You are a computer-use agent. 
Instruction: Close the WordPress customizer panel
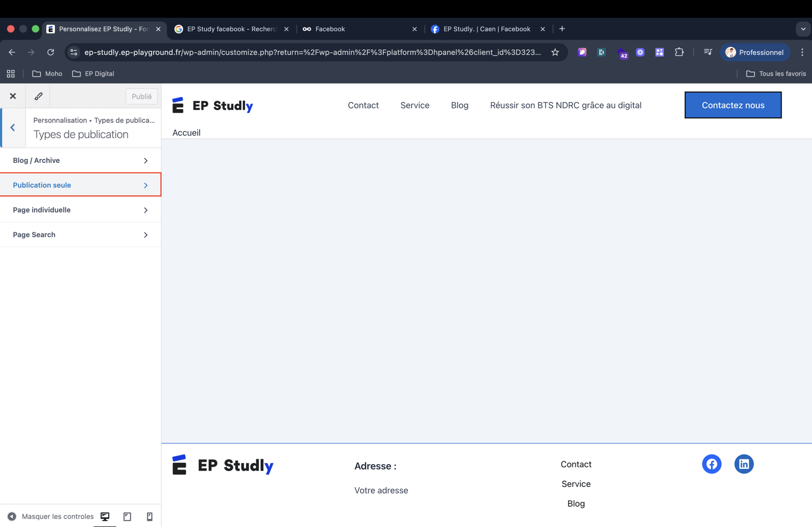[13, 96]
